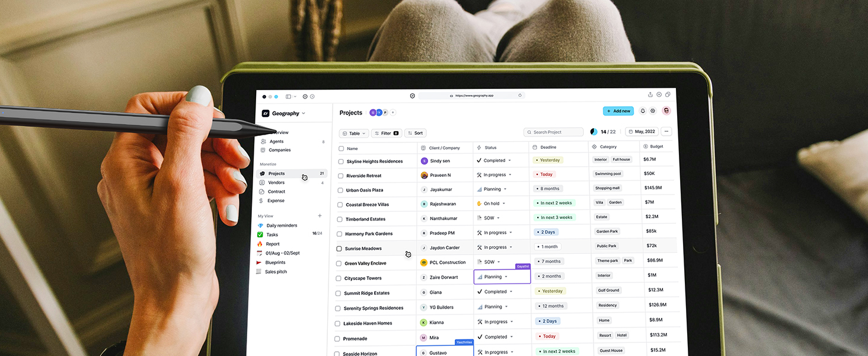Image resolution: width=868 pixels, height=356 pixels.
Task: Check the Harmony Park Gardens checkbox
Action: 339,234
